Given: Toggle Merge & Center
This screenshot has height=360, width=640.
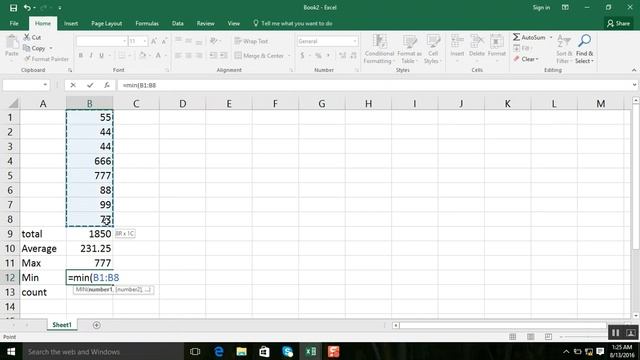Looking at the screenshot, I should click(259, 56).
